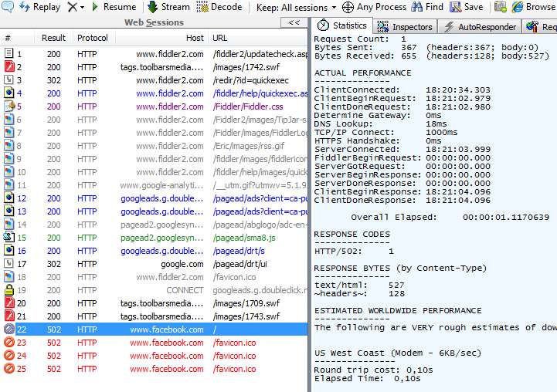557x392 pixels.
Task: Switch to the Statistics tab
Action: [x=342, y=25]
